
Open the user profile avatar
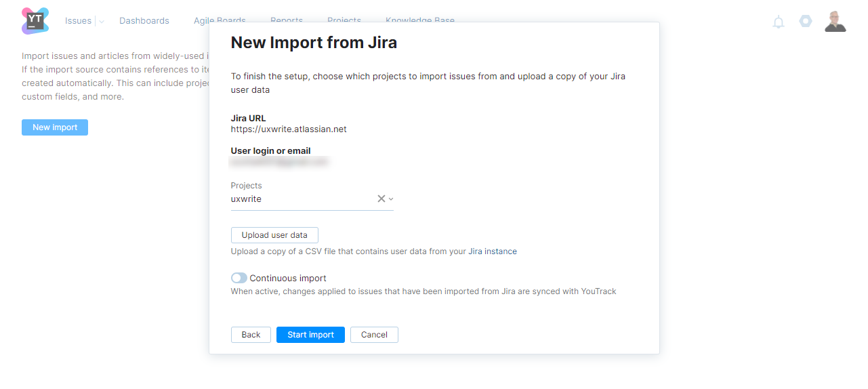pyautogui.click(x=835, y=21)
